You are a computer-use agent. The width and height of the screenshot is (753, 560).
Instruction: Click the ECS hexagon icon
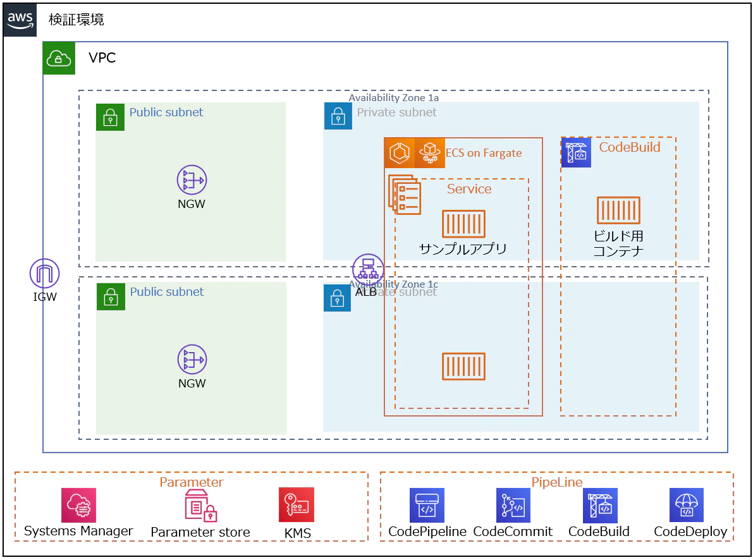coord(399,153)
